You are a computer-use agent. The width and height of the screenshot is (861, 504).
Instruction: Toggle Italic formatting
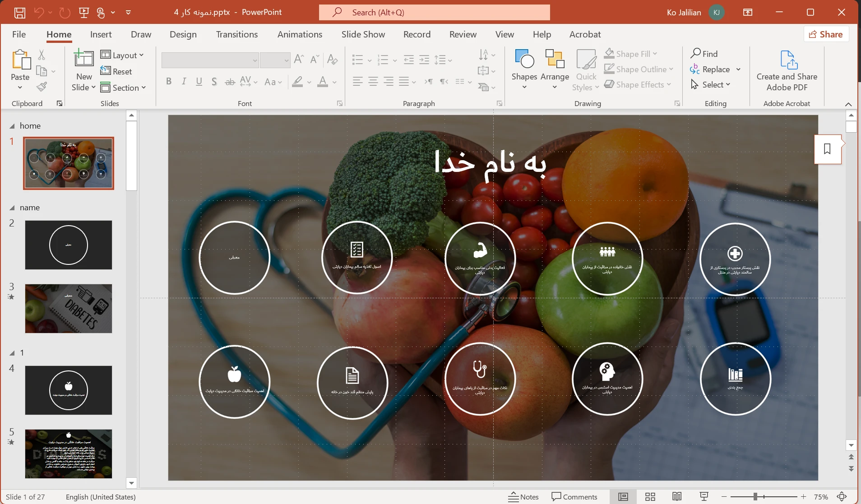coord(184,82)
